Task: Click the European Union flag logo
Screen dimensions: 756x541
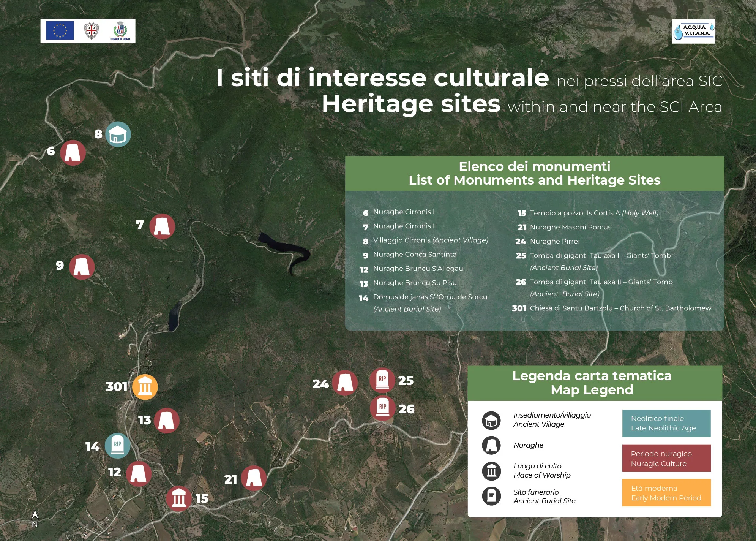Action: [60, 30]
